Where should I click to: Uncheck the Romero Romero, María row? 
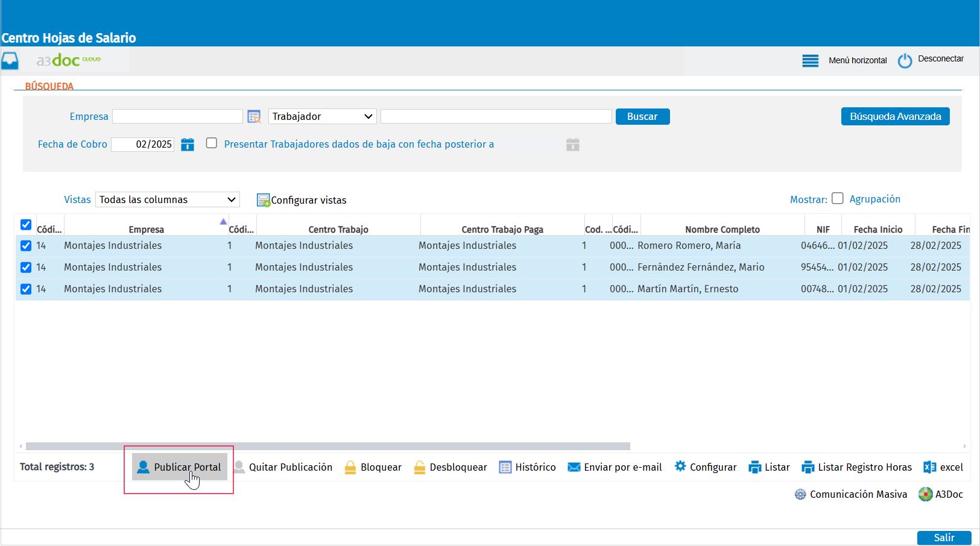pyautogui.click(x=25, y=246)
